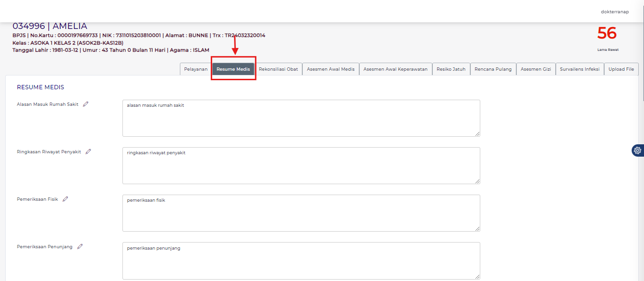Select the Asesmen Gizi tab
The height and width of the screenshot is (281, 644).
tap(535, 69)
